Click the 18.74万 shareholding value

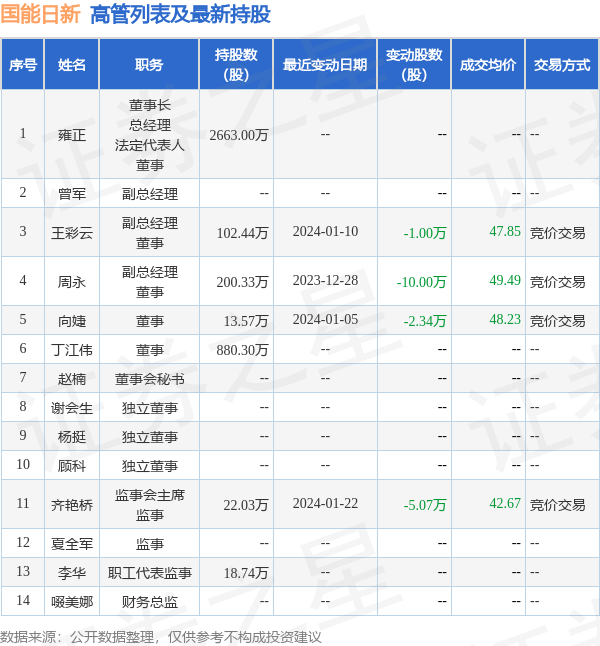(x=246, y=573)
